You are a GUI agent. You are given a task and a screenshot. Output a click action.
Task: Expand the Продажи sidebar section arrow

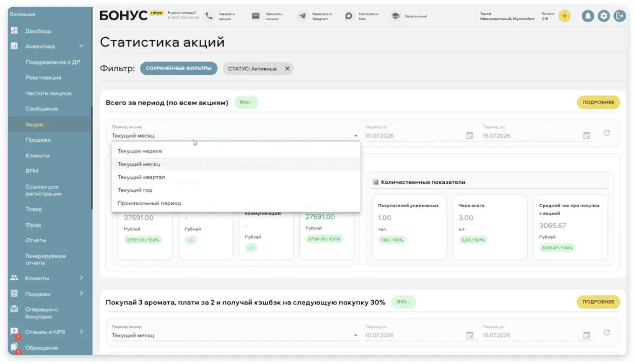(82, 294)
